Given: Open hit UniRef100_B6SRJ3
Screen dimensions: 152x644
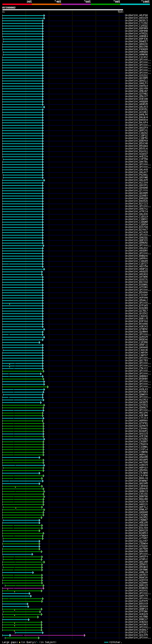Looking at the screenshot, I should coord(136,21).
